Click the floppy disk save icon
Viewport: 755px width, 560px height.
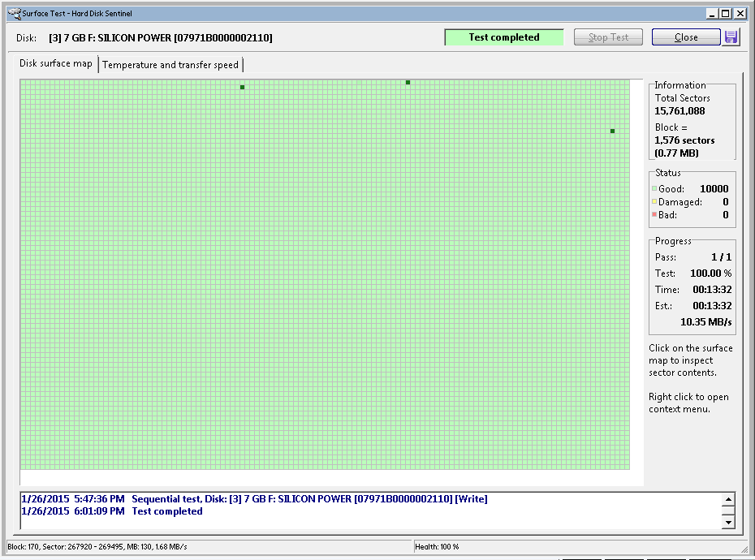coord(731,37)
